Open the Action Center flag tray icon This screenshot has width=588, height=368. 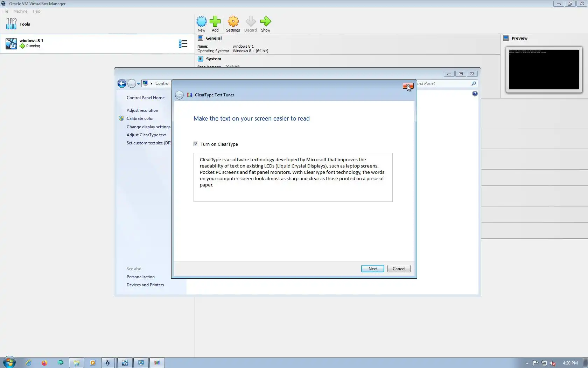pos(535,363)
